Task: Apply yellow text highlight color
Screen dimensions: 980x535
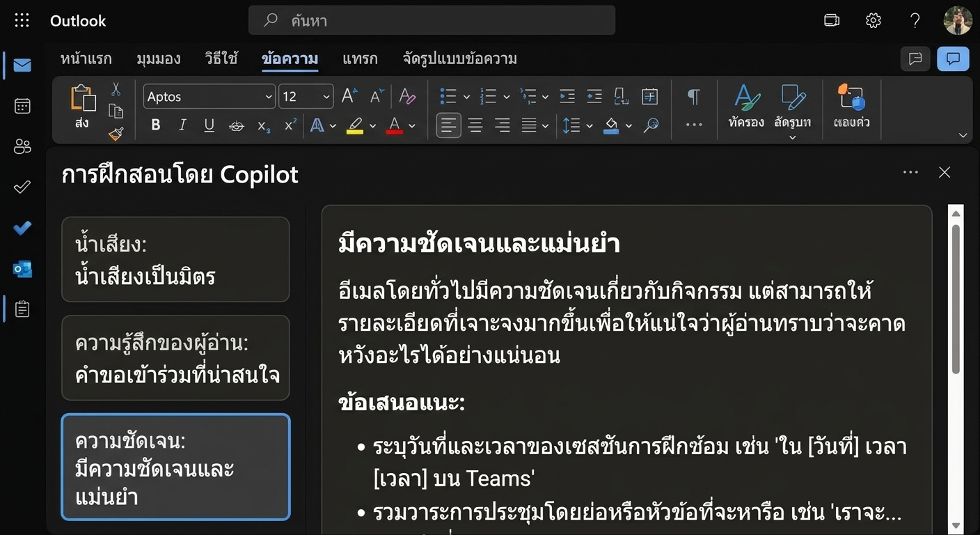Action: click(x=354, y=126)
